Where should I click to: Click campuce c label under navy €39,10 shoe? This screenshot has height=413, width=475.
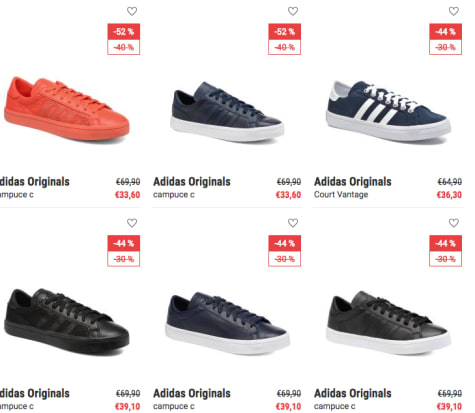[x=174, y=406]
